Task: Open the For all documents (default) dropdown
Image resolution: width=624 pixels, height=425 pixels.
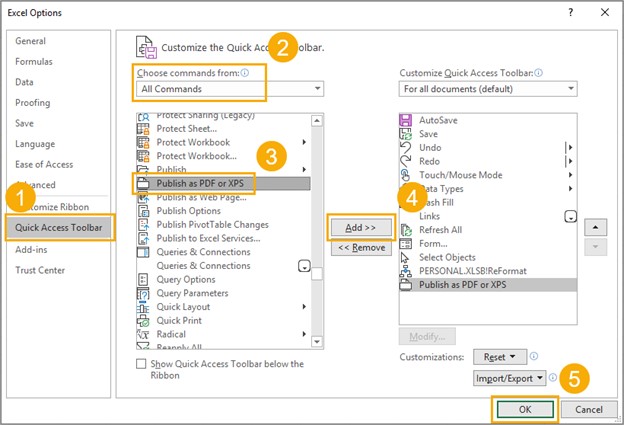Action: click(x=488, y=89)
